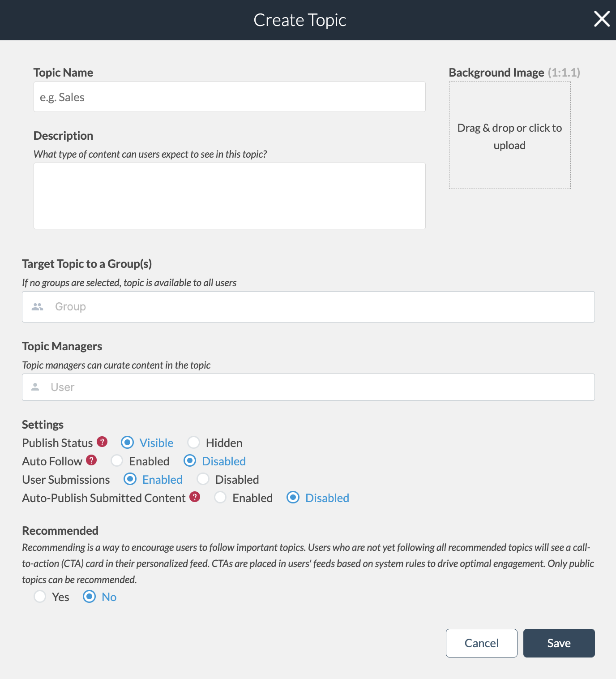Enable Auto Follow

click(x=117, y=461)
